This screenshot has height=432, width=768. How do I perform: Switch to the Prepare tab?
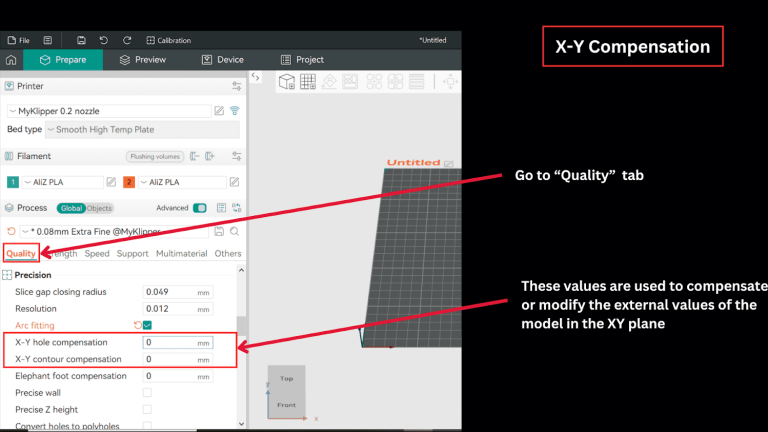tap(63, 60)
